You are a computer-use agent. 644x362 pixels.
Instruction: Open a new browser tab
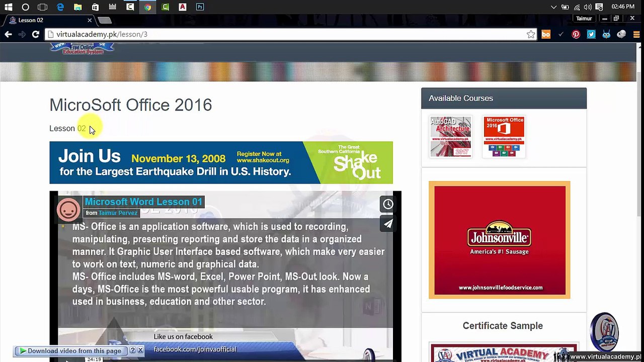[x=105, y=20]
